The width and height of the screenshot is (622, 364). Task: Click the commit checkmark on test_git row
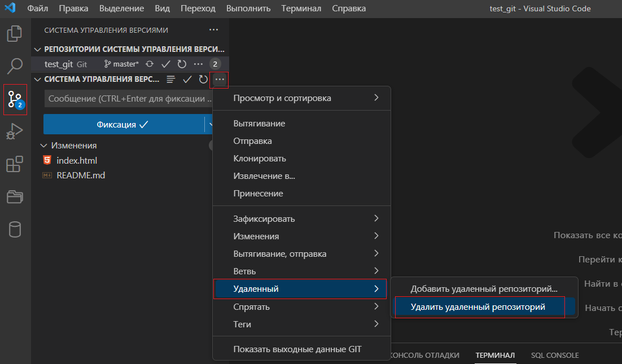166,64
